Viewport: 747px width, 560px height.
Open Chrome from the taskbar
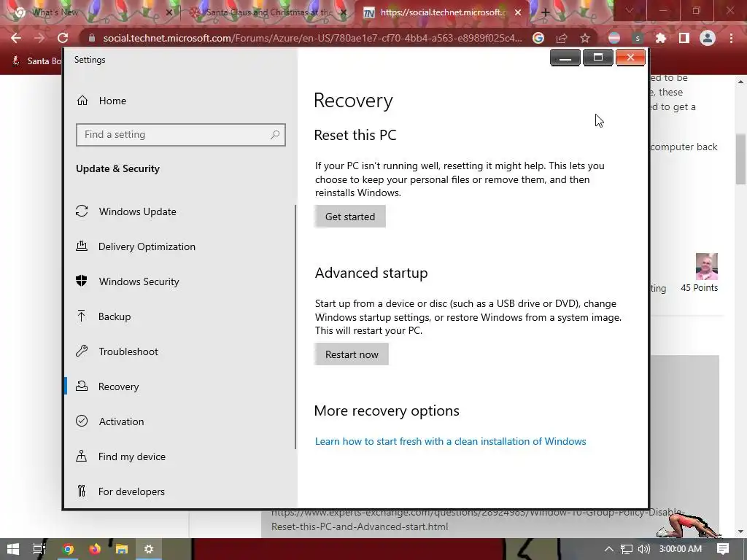pos(68,549)
